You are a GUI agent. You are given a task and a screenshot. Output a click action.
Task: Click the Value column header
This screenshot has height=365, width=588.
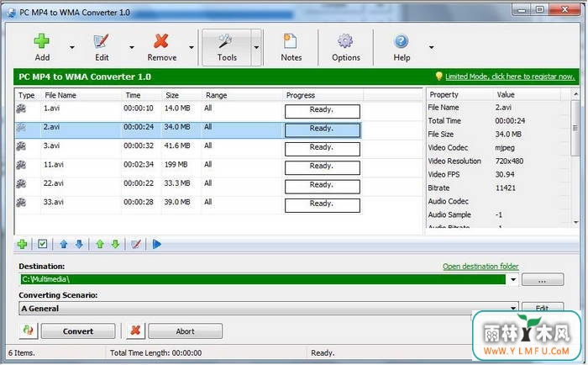pos(527,95)
